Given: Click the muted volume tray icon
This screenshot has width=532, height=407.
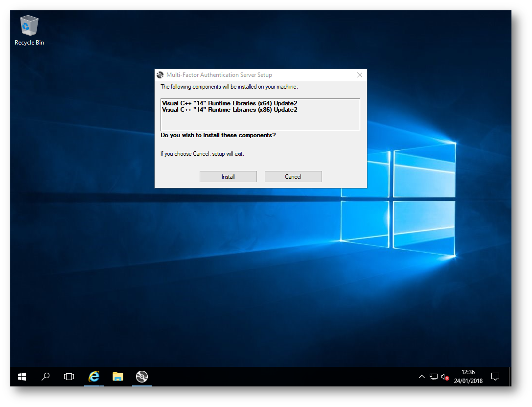Looking at the screenshot, I should (445, 377).
